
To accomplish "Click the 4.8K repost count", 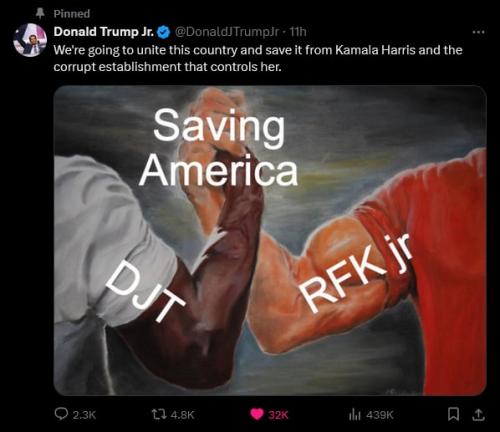I will (182, 415).
